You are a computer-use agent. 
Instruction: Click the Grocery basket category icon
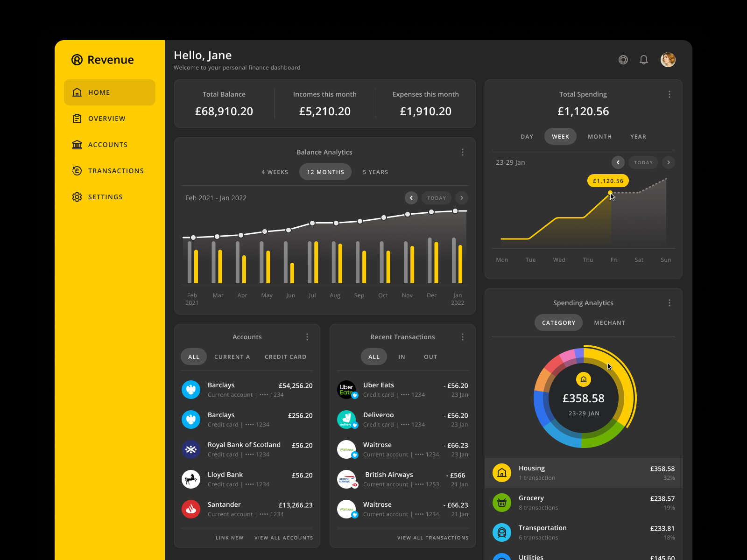tap(502, 503)
